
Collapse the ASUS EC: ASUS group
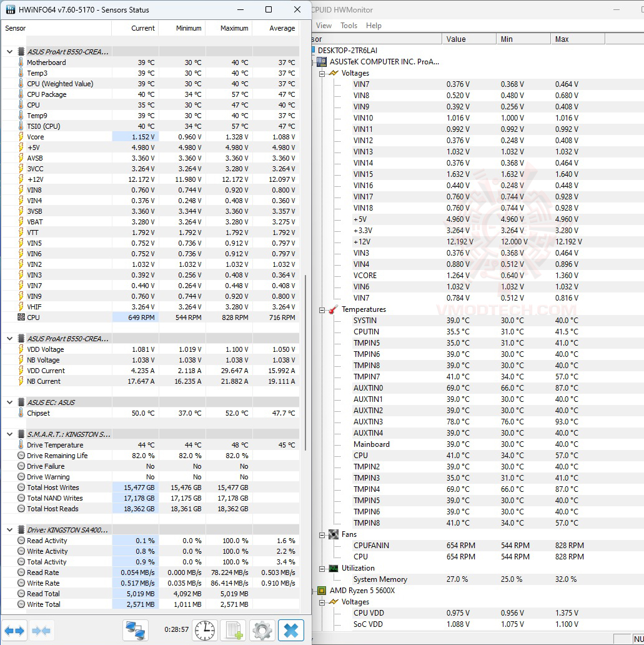coord(9,402)
